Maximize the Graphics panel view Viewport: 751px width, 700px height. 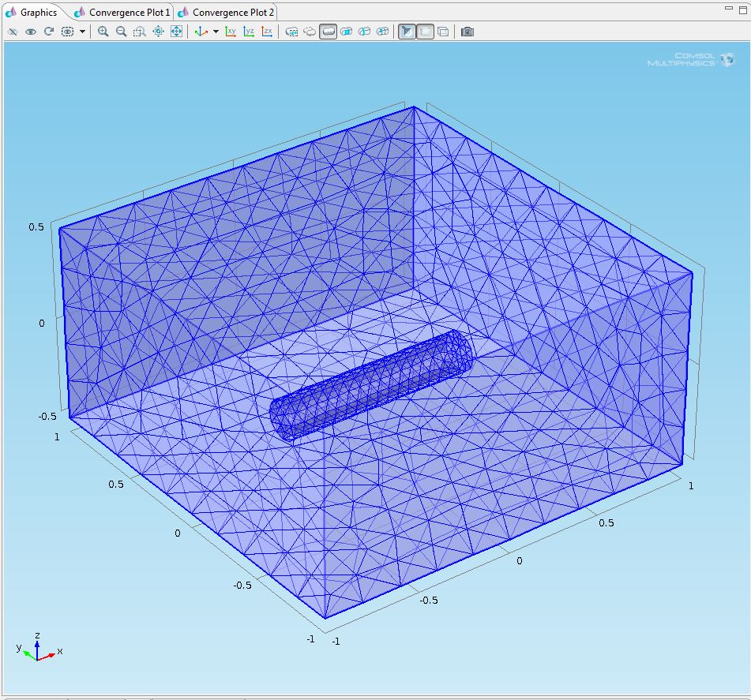click(x=742, y=9)
